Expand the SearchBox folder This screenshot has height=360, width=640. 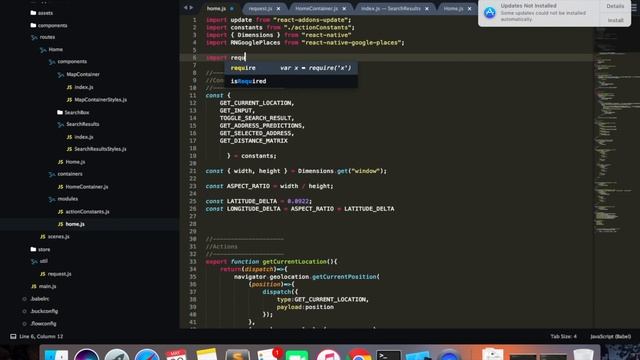[73, 112]
